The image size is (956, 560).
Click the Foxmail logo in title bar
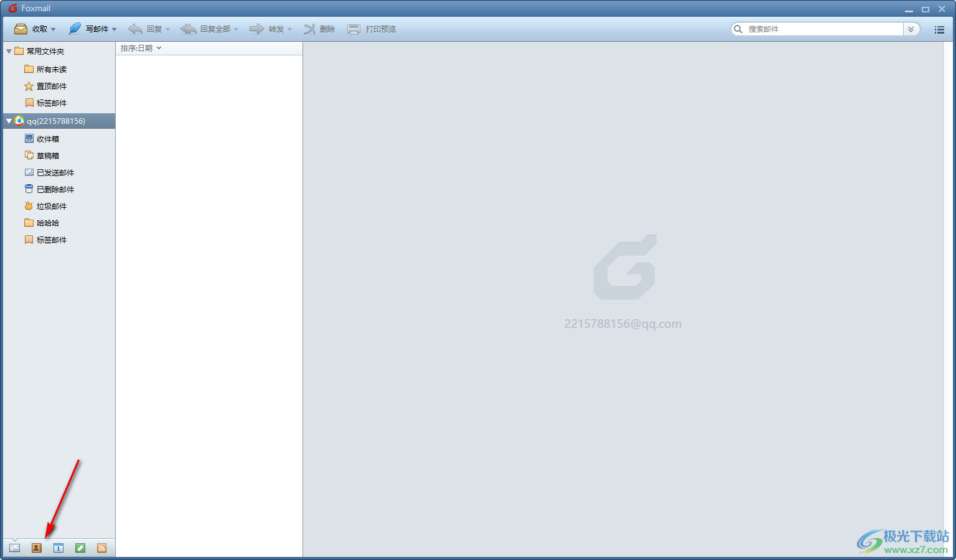tap(12, 8)
